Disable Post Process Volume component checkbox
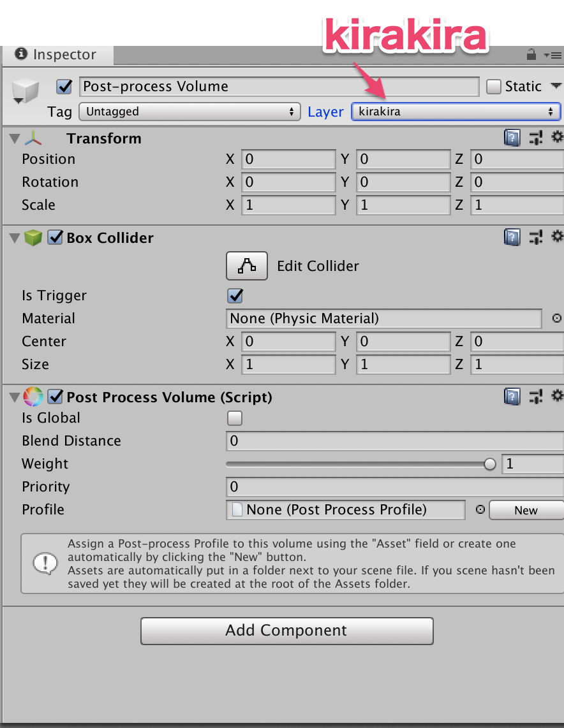 click(x=56, y=397)
